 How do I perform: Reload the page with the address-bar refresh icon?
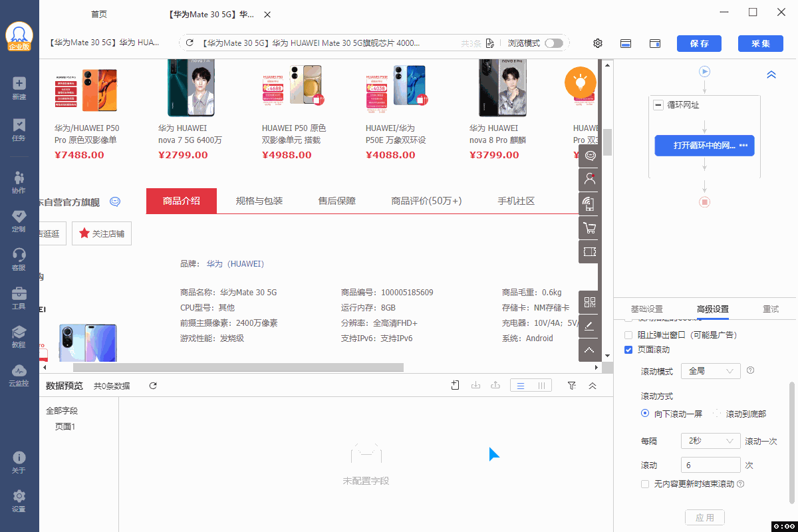[x=190, y=43]
